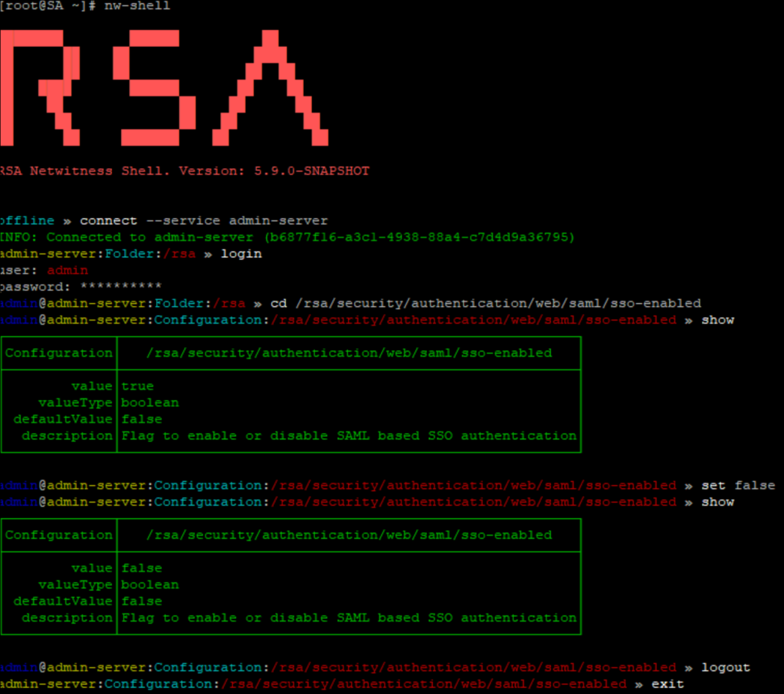This screenshot has height=694, width=784.
Task: Click the 'true' value cell
Action: pos(137,386)
